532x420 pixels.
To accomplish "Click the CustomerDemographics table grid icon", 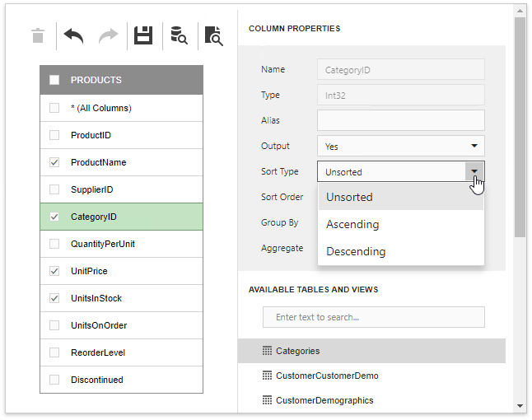I will (x=267, y=400).
